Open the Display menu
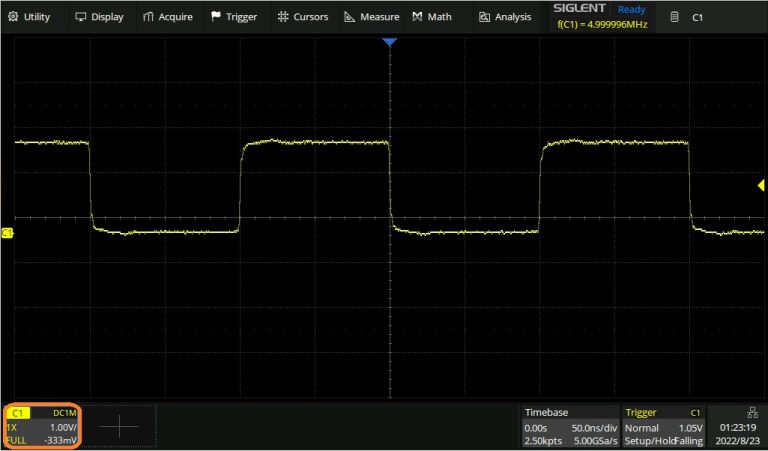 (x=100, y=17)
